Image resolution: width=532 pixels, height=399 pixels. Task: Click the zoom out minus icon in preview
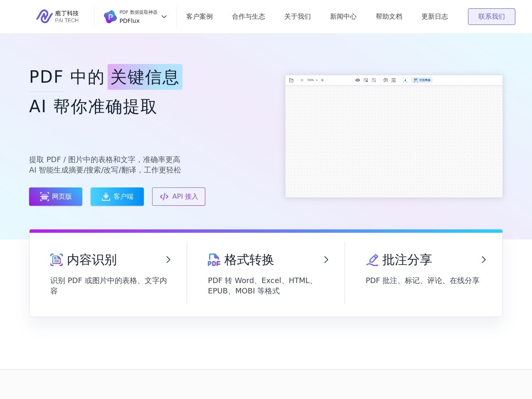302,80
